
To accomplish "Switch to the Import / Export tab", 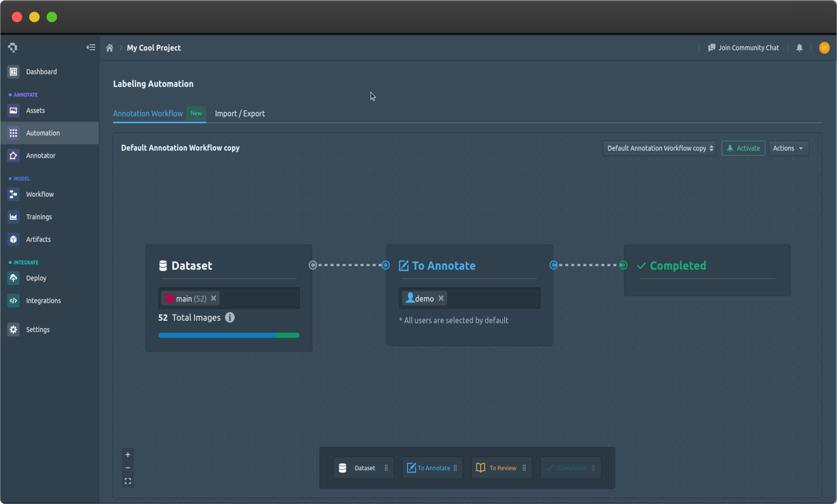I will tap(240, 114).
